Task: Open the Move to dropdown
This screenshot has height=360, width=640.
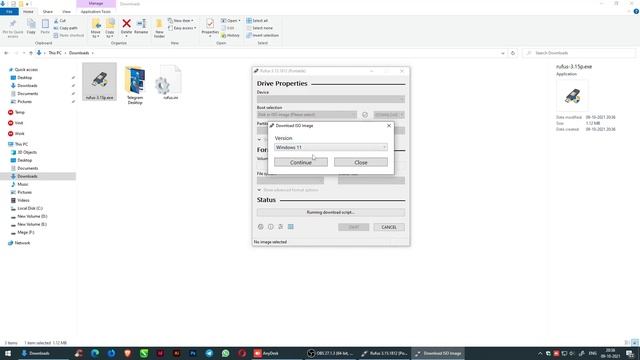Action: coord(96,29)
